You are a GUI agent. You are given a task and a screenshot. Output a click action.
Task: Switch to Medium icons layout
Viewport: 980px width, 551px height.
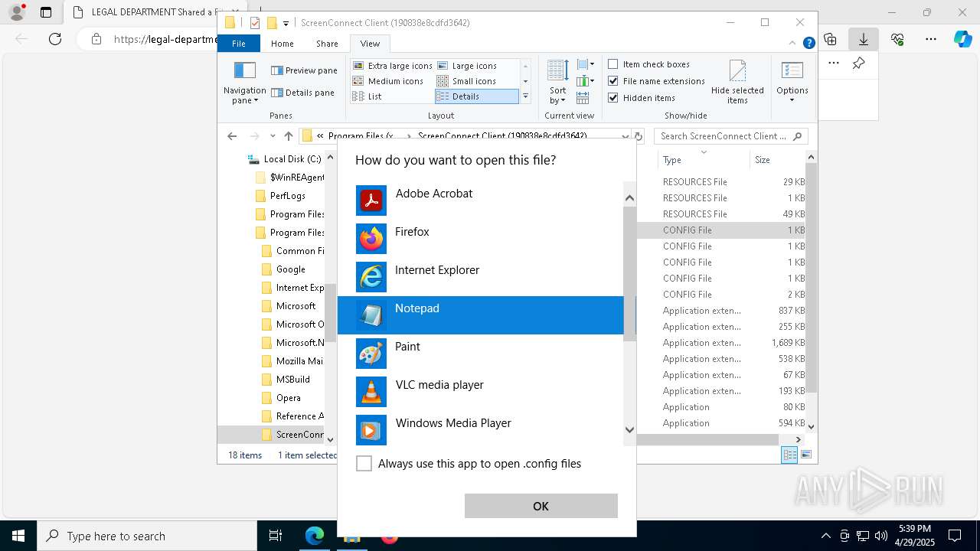point(388,81)
